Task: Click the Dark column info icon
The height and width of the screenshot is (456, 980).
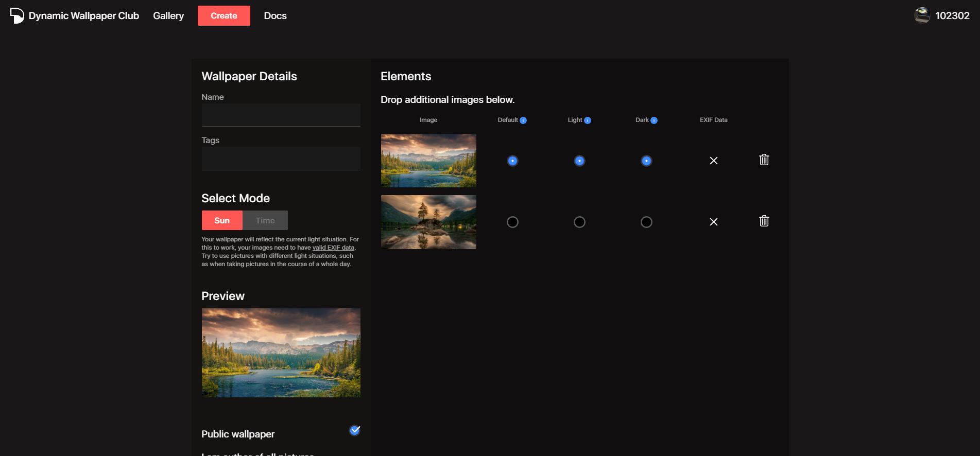Action: click(x=654, y=120)
